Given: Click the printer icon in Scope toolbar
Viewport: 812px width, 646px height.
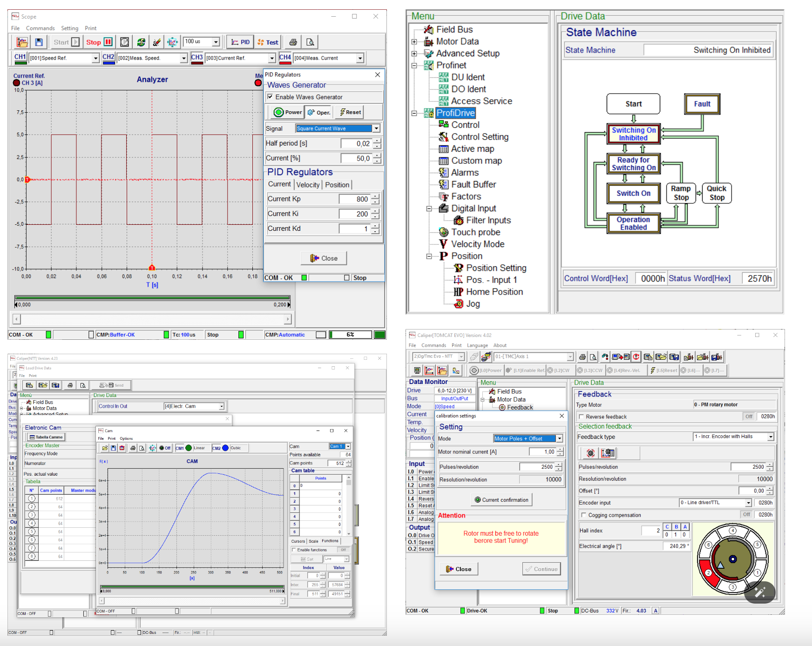Looking at the screenshot, I should click(x=293, y=42).
